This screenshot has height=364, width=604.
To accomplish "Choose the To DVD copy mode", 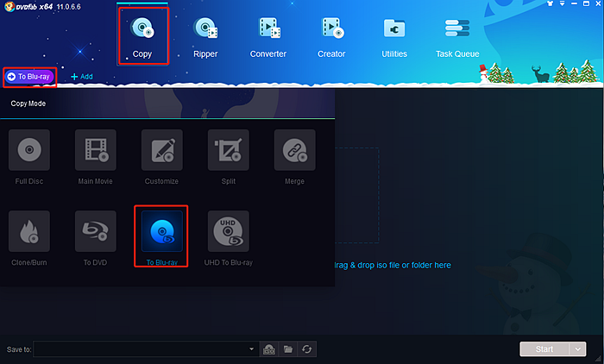I will click(96, 238).
